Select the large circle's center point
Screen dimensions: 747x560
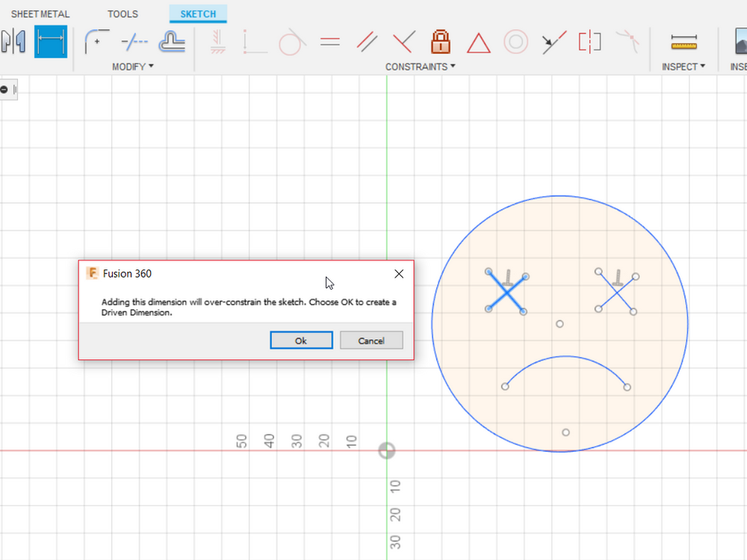coord(560,324)
